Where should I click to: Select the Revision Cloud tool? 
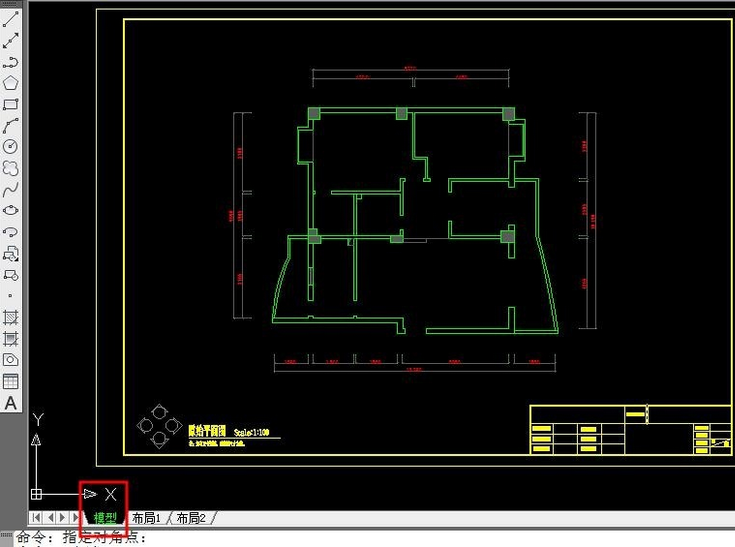tap(11, 168)
